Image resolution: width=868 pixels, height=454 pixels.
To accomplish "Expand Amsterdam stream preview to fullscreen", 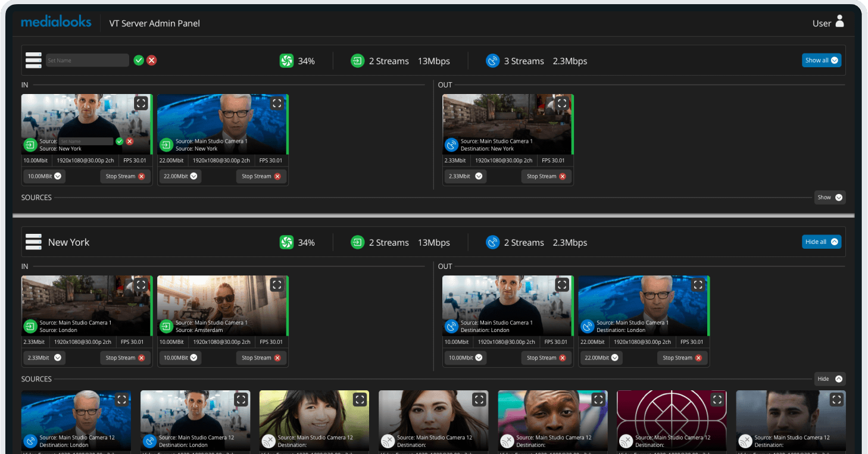I will 276,285.
